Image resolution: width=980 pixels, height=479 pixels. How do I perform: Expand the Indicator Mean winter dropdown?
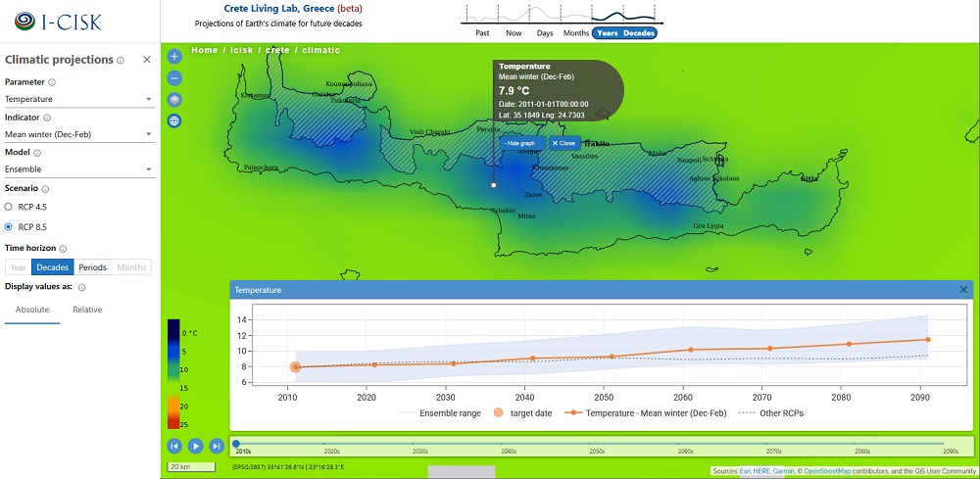[x=78, y=134]
